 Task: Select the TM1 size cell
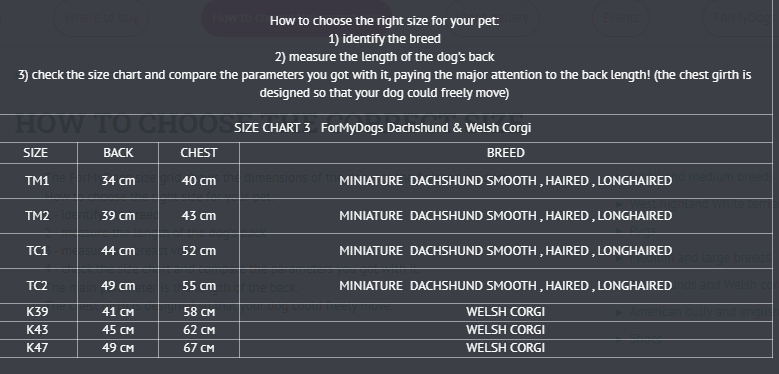point(37,181)
